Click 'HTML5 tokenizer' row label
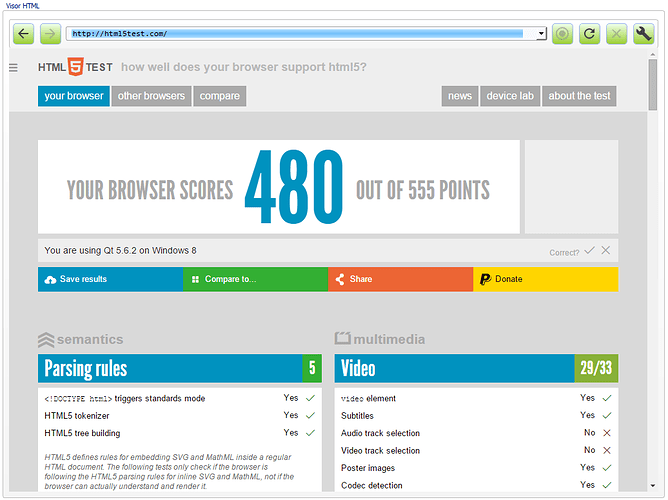The height and width of the screenshot is (500, 668). [77, 416]
